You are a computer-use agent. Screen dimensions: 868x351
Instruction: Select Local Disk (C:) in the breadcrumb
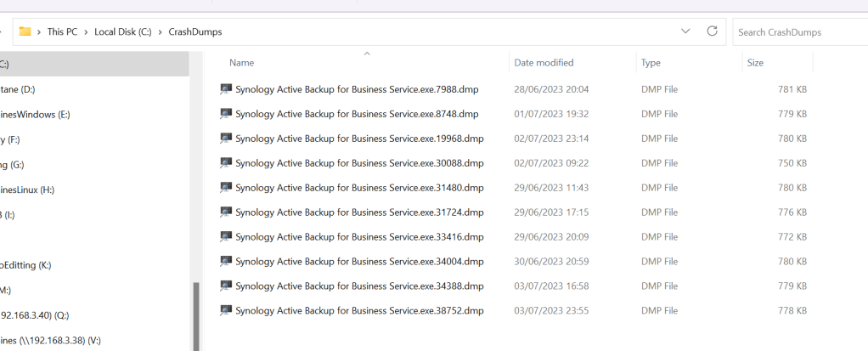pyautogui.click(x=123, y=32)
